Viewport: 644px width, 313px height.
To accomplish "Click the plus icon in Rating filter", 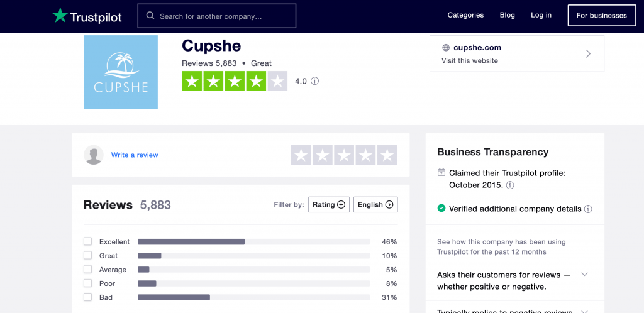I will [341, 205].
